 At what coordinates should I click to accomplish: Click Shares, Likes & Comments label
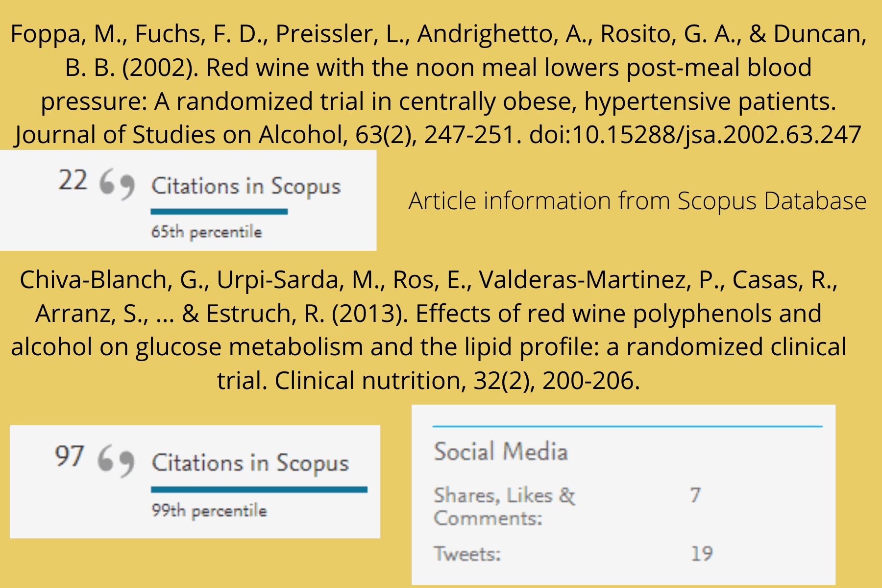pos(505,506)
